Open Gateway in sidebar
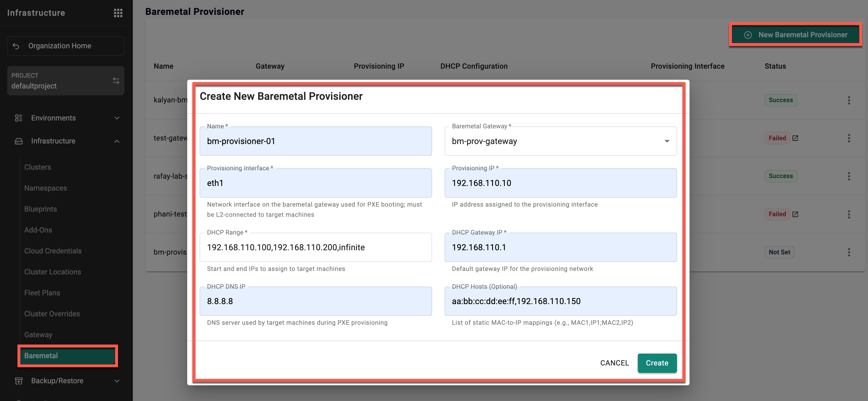 (38, 335)
